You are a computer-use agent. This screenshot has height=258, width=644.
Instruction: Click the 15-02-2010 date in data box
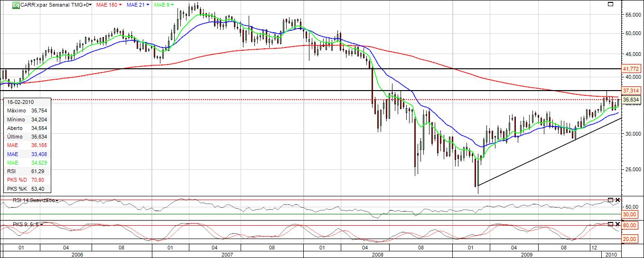pos(20,102)
